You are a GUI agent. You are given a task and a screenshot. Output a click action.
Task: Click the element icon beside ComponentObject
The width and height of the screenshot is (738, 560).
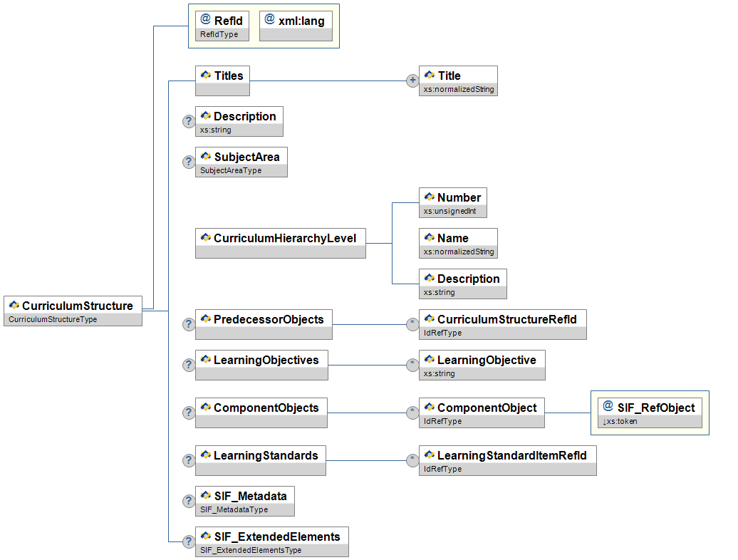coord(429,408)
